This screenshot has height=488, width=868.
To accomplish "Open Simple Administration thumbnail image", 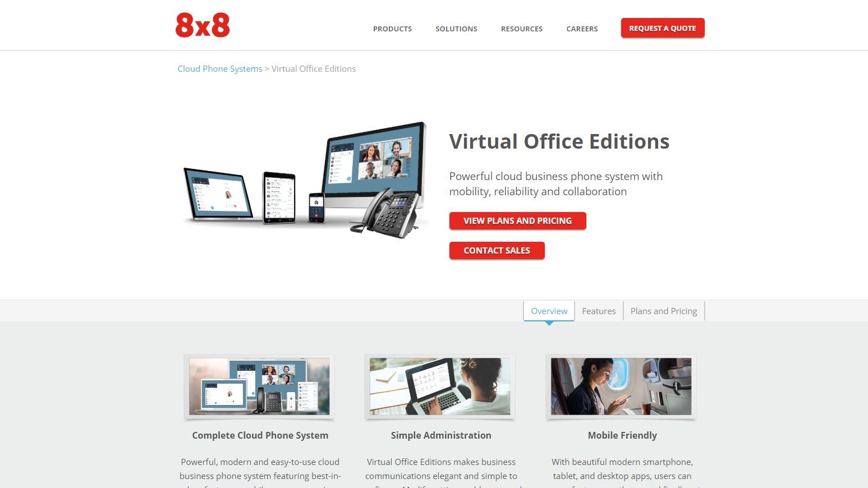I will (440, 386).
